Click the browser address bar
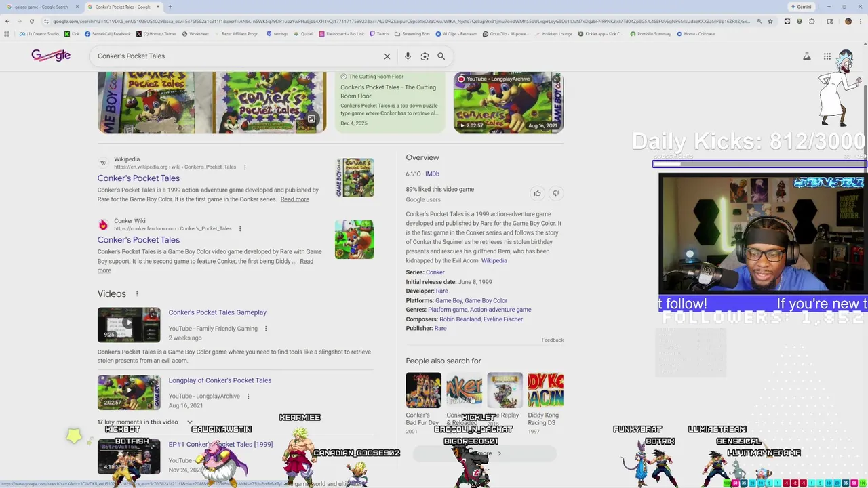868x488 pixels. tap(400, 21)
